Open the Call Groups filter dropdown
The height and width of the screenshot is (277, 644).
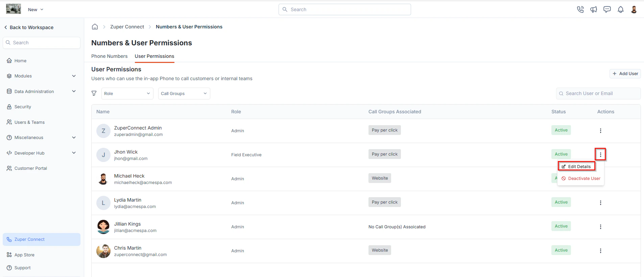[x=184, y=93]
